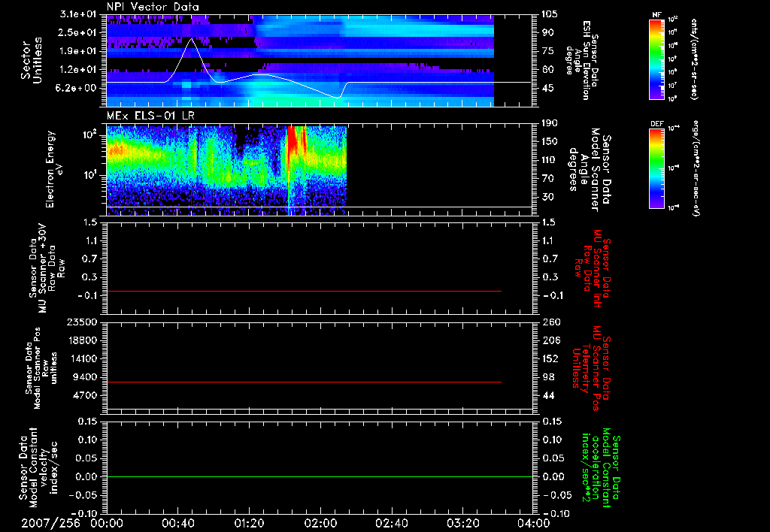Click the 190 scanner angle tick

pos(550,123)
